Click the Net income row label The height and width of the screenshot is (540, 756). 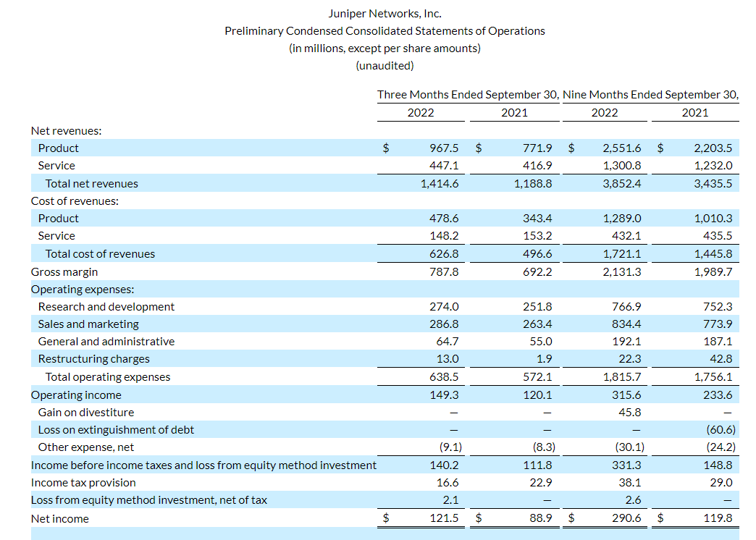pos(60,518)
